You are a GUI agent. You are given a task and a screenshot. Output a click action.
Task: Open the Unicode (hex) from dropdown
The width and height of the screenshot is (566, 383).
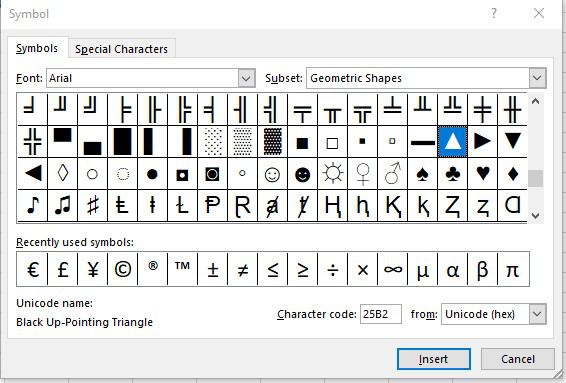tap(537, 314)
